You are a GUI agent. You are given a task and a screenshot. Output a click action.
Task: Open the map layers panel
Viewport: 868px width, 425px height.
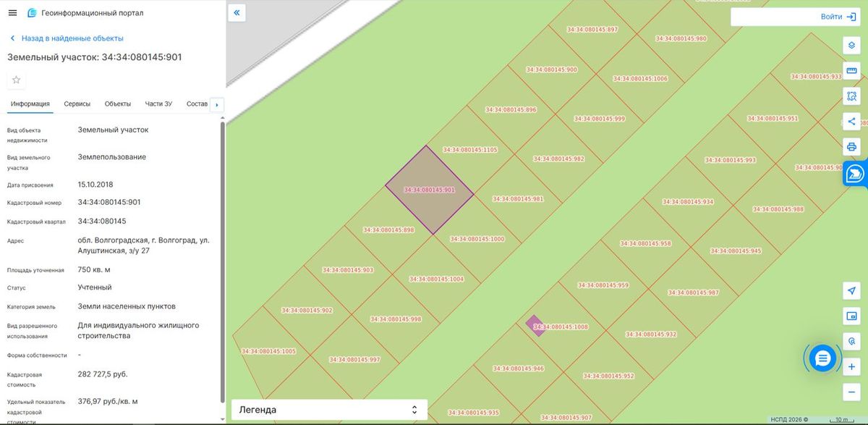pos(851,45)
